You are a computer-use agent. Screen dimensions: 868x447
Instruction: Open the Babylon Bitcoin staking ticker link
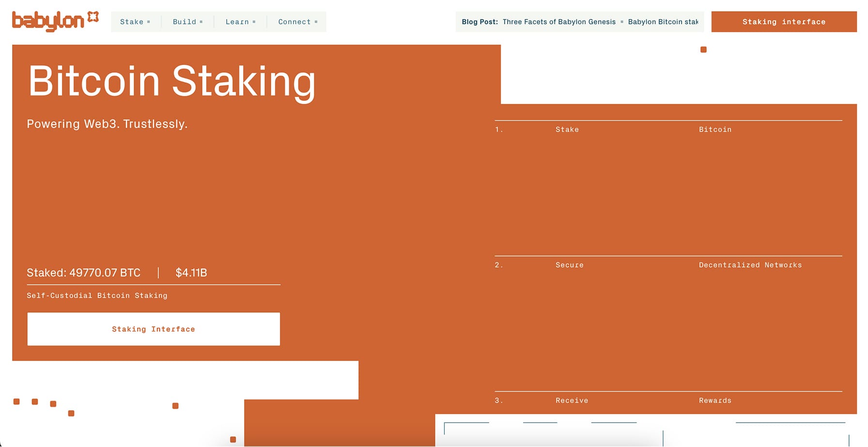pos(663,22)
